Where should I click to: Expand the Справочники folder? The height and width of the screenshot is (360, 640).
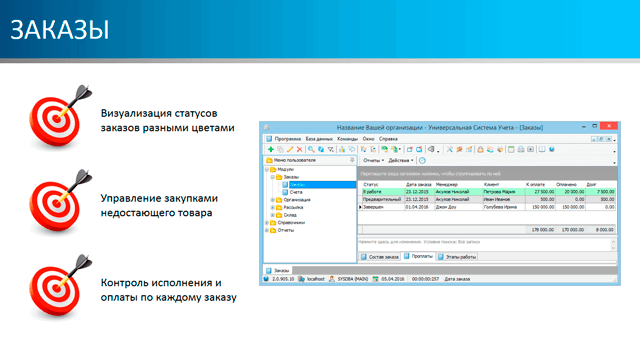coord(267,223)
